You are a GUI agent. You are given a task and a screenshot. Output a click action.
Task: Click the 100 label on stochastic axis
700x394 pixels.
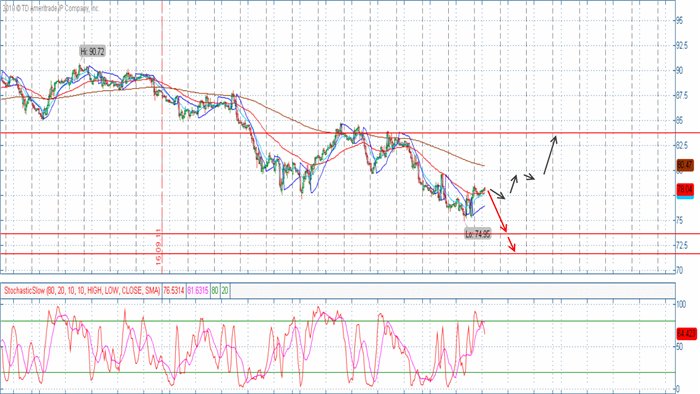681,304
